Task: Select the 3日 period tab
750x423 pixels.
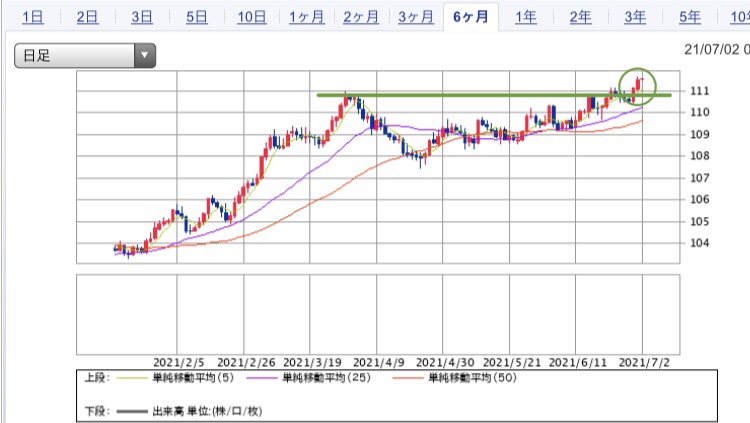Action: (x=142, y=18)
